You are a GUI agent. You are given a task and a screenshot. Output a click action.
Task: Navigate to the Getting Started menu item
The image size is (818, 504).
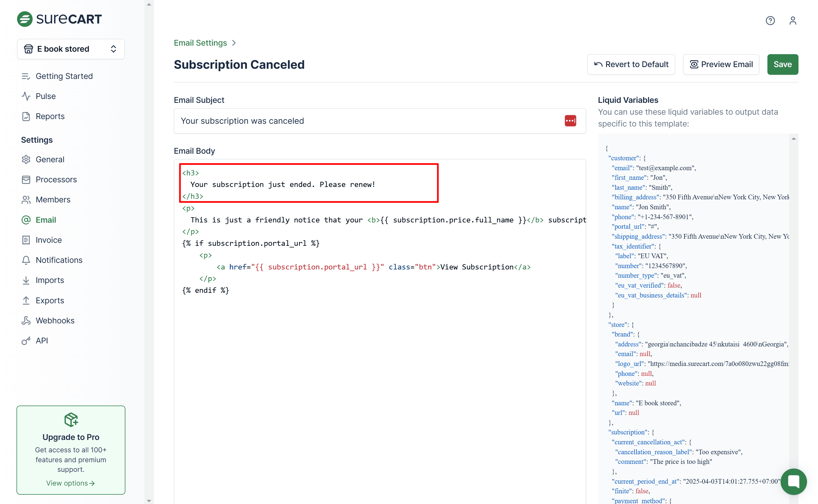pos(64,76)
